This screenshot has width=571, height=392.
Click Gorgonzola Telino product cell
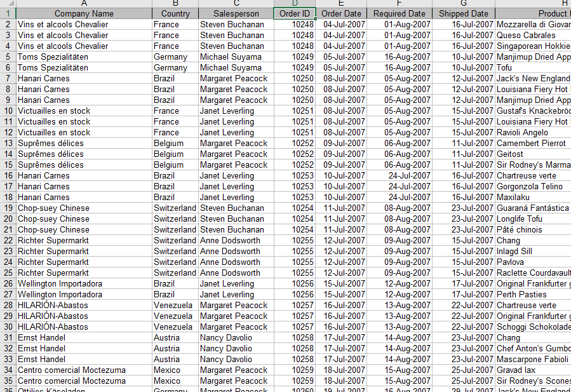coord(533,187)
